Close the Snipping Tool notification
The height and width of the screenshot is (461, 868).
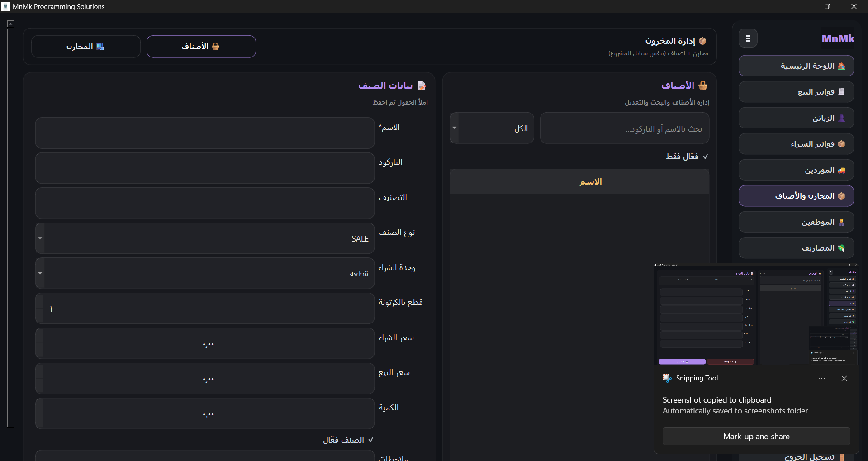[844, 379]
